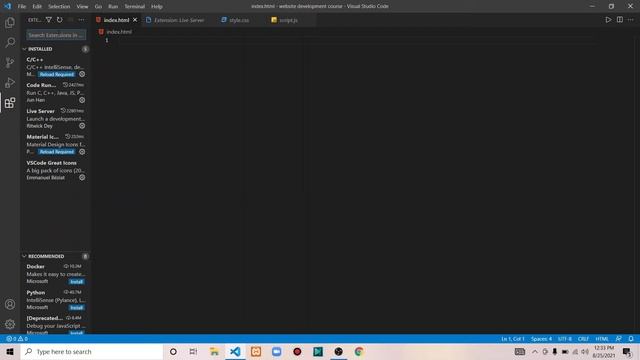The image size is (640, 360).
Task: Open Windows Start menu
Action: (10, 351)
